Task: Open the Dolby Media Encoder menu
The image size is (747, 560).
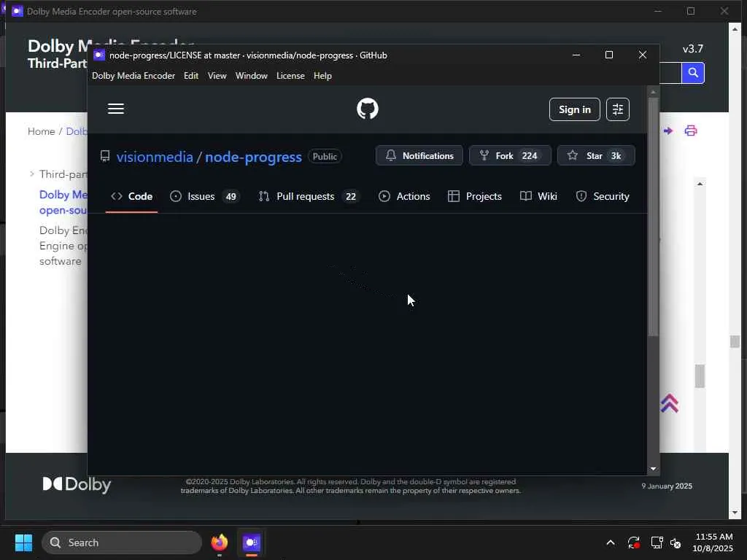Action: pos(133,76)
